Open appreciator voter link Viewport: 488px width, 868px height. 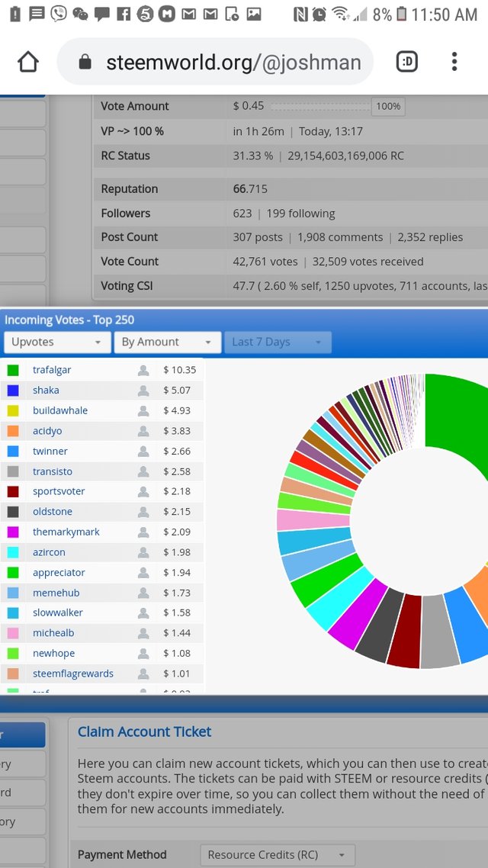coord(59,572)
